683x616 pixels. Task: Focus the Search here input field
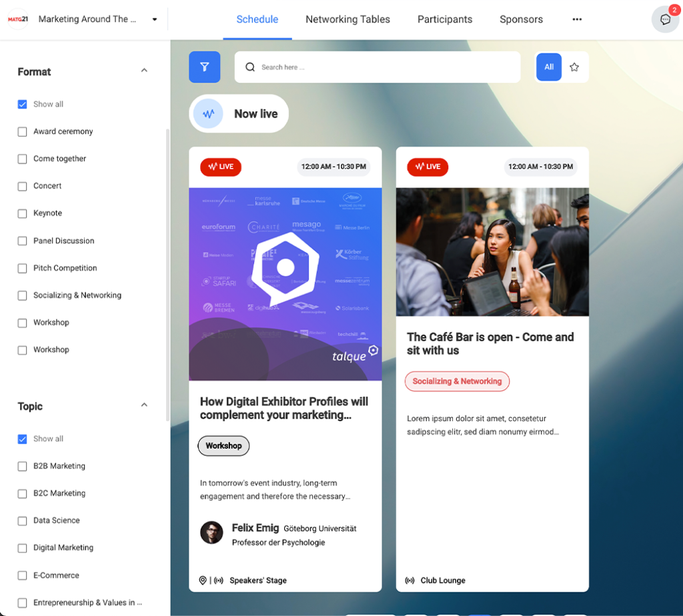378,67
